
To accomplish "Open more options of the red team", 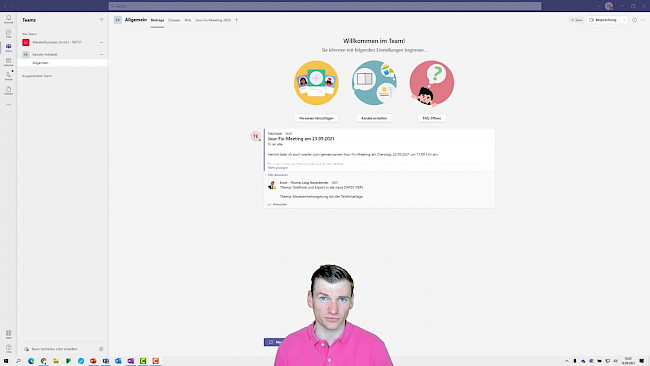I will [x=102, y=42].
